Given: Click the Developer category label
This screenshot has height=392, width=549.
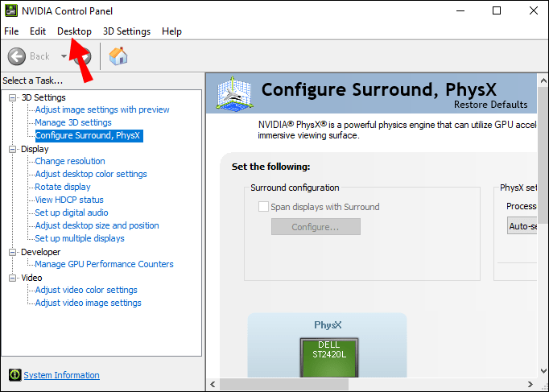Looking at the screenshot, I should coord(40,253).
